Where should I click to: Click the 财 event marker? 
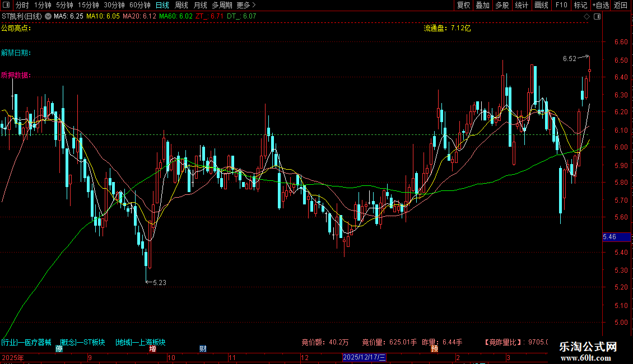click(203, 349)
